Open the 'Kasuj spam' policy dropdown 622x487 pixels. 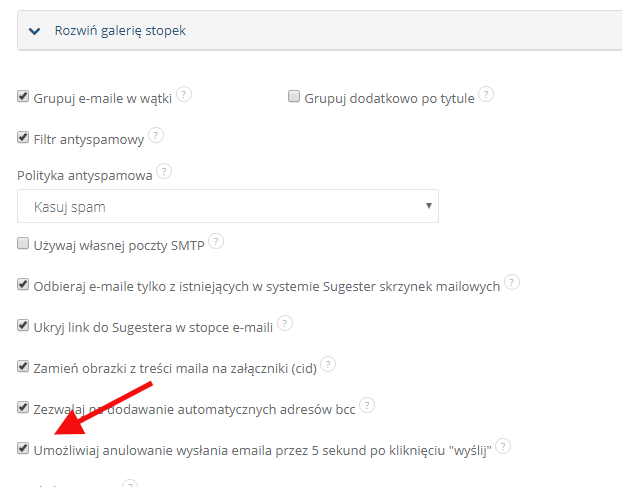[228, 206]
